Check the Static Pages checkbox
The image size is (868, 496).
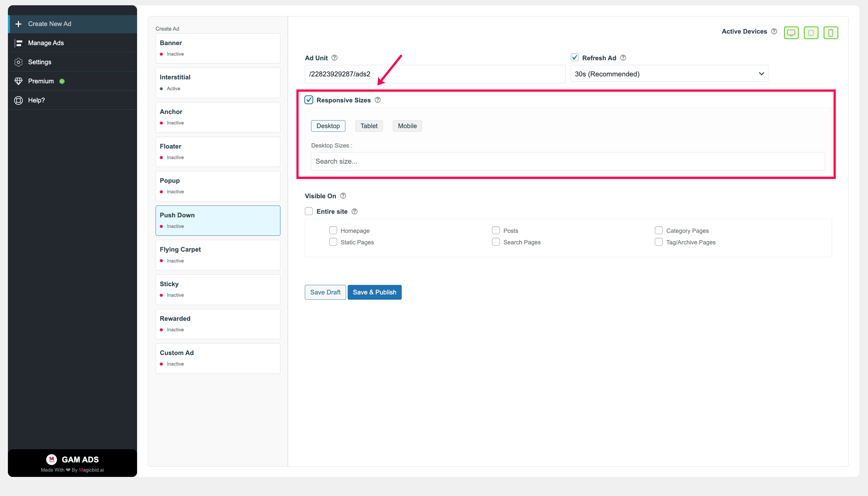pyautogui.click(x=333, y=242)
